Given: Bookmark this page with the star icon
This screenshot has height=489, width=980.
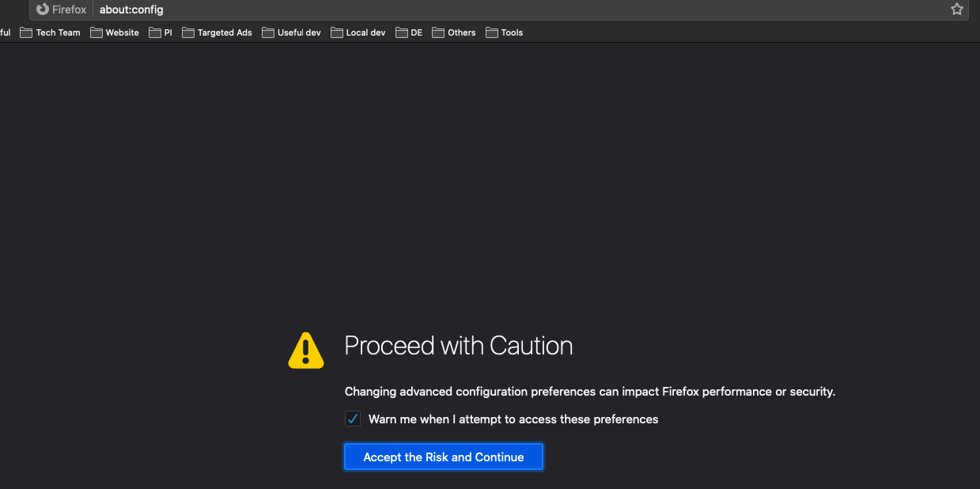Looking at the screenshot, I should pyautogui.click(x=956, y=9).
